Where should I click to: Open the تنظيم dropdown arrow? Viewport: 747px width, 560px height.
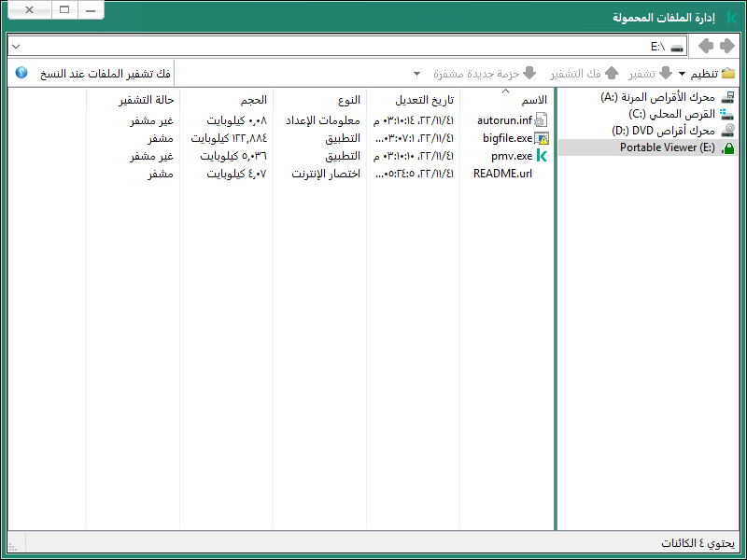click(682, 72)
